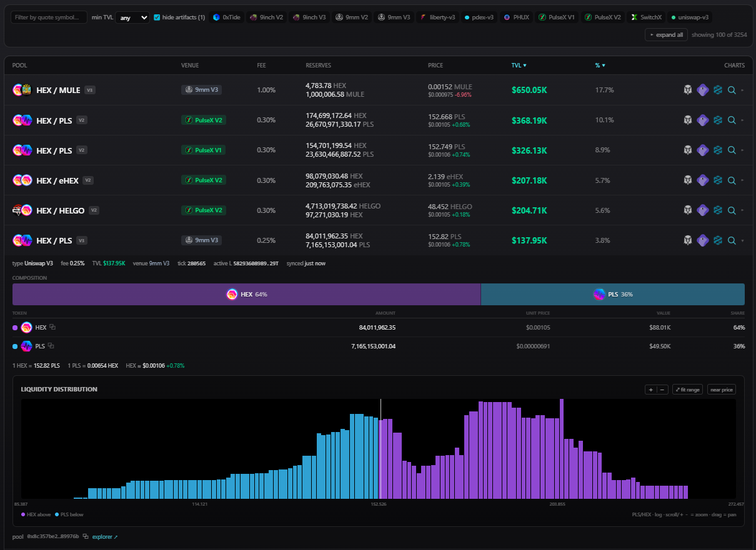Viewport: 756px width, 550px height.
Task: Open teal DexTools icon for HEX / eHEX
Action: pos(718,180)
